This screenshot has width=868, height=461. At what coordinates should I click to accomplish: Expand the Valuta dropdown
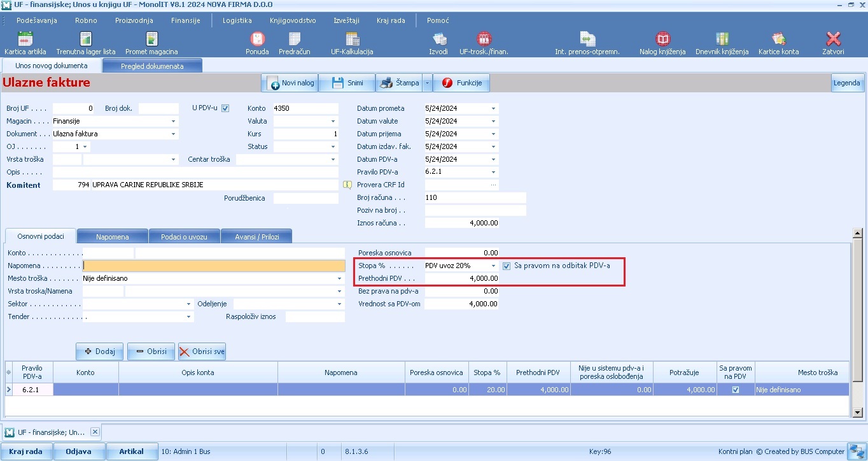(333, 121)
